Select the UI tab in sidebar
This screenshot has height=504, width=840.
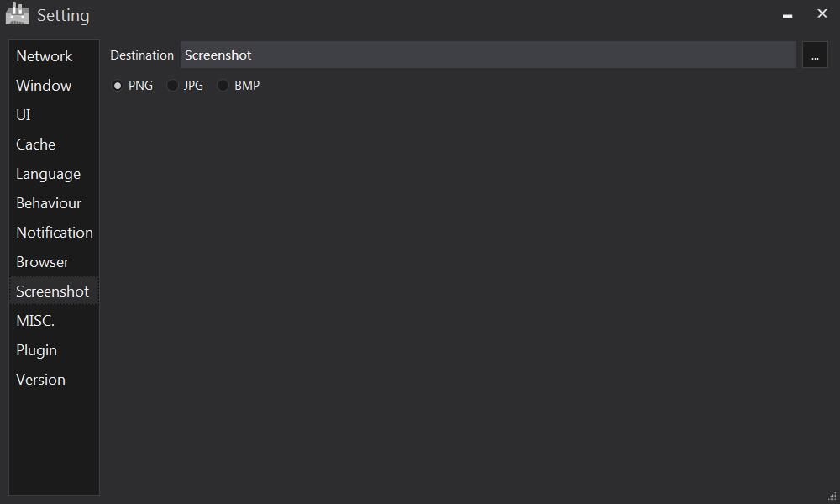click(x=54, y=114)
